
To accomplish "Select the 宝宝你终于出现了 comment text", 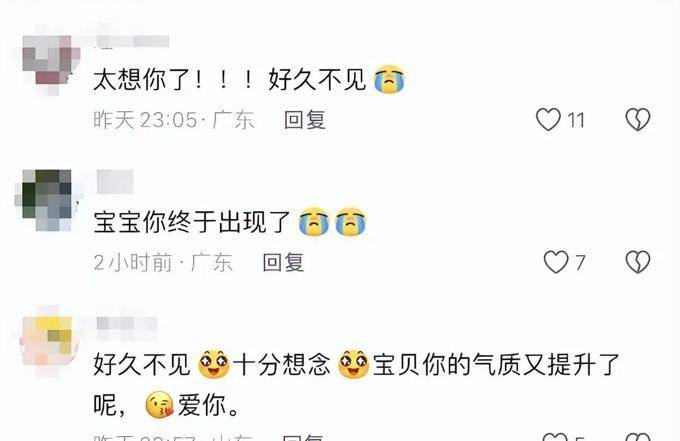I will click(x=230, y=222).
